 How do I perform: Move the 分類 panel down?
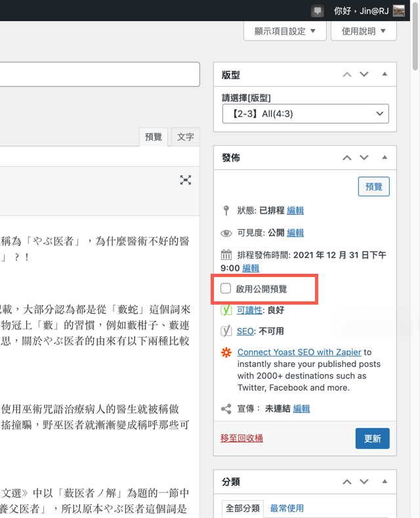pyautogui.click(x=364, y=482)
